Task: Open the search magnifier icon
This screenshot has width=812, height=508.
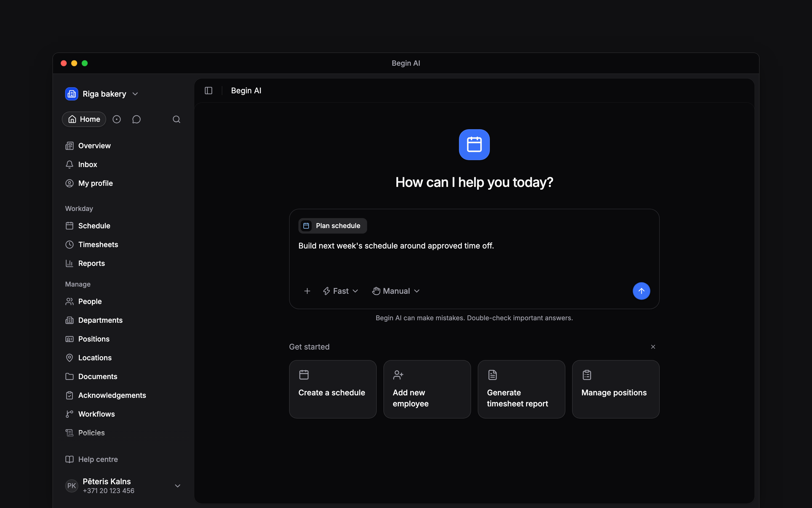Action: click(x=177, y=119)
